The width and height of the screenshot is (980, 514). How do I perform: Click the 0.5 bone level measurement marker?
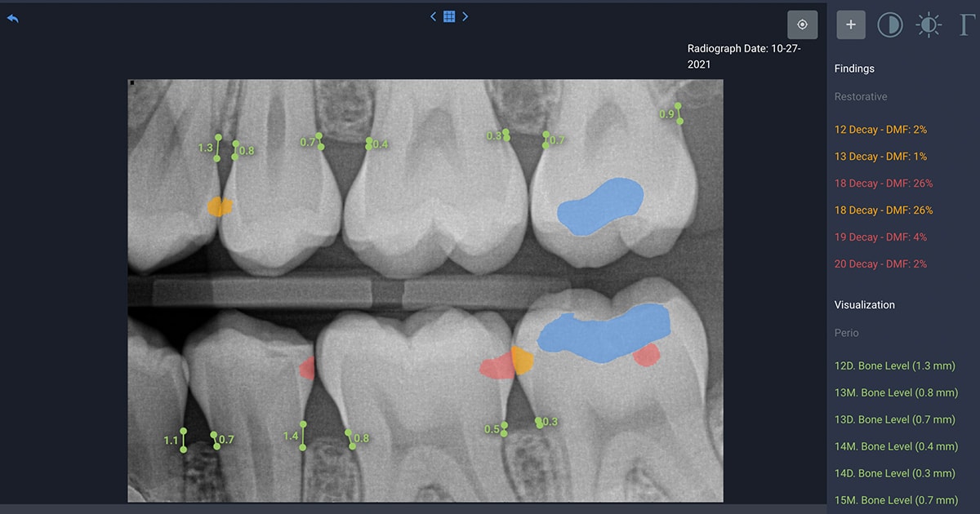pos(497,429)
